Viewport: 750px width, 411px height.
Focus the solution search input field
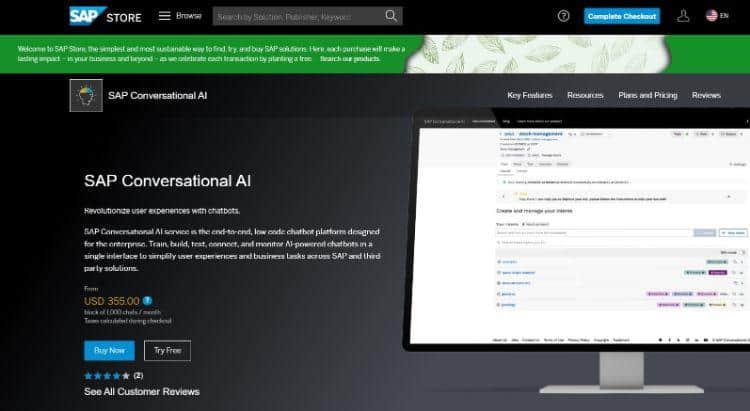click(x=295, y=16)
